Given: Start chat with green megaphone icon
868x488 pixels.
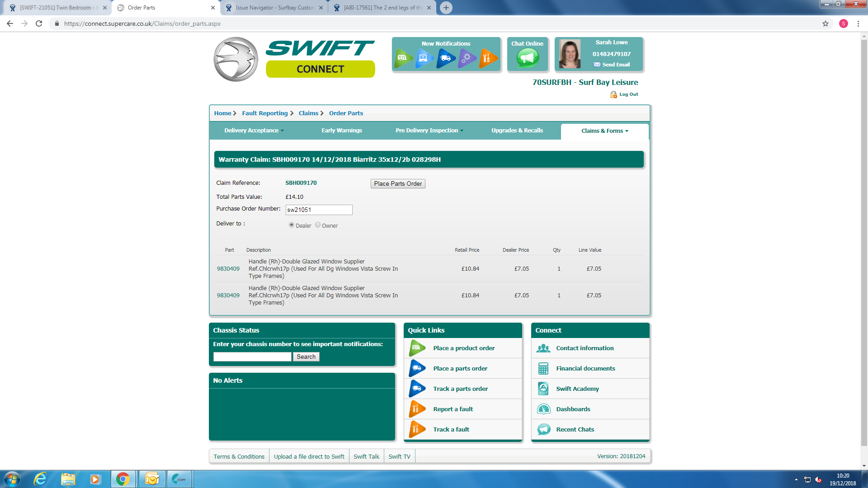Looking at the screenshot, I should 528,58.
